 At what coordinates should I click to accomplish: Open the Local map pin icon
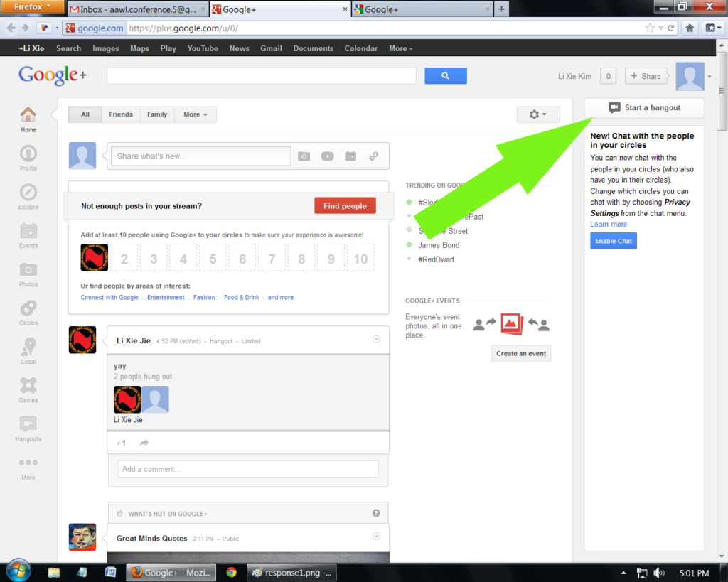point(28,346)
